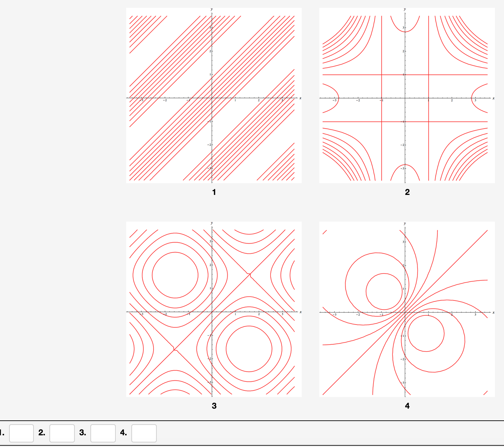The height and width of the screenshot is (447, 504).
Task: Click the answer box labeled 4.
Action: tap(144, 433)
